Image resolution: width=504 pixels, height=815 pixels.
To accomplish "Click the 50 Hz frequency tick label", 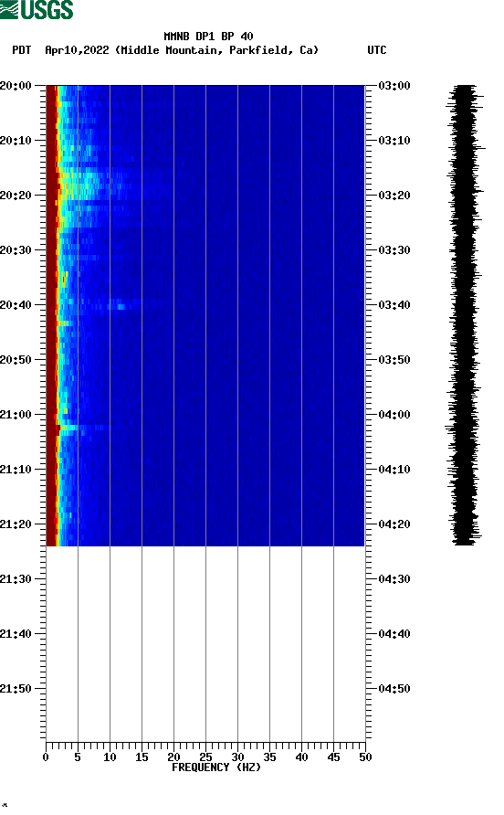I will [x=365, y=757].
